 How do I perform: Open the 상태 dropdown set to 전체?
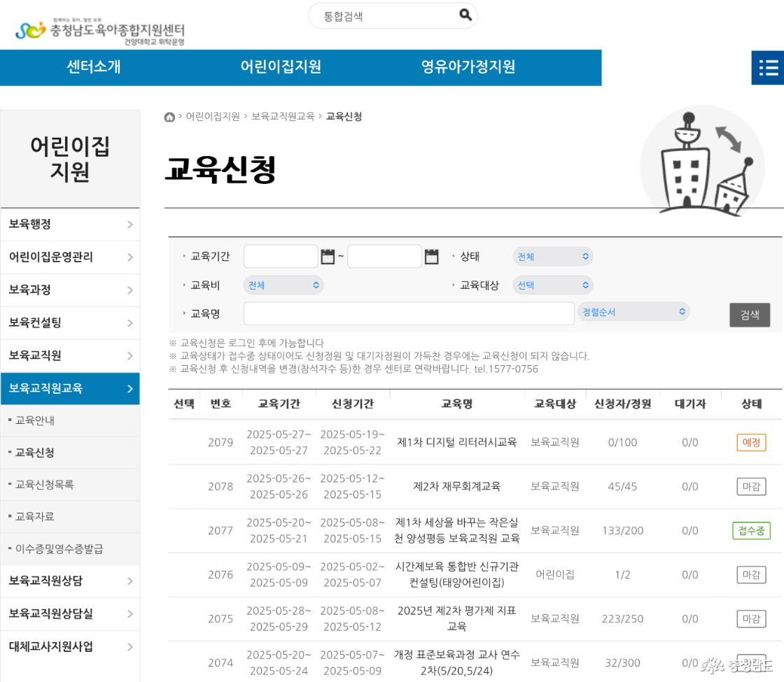click(x=552, y=257)
